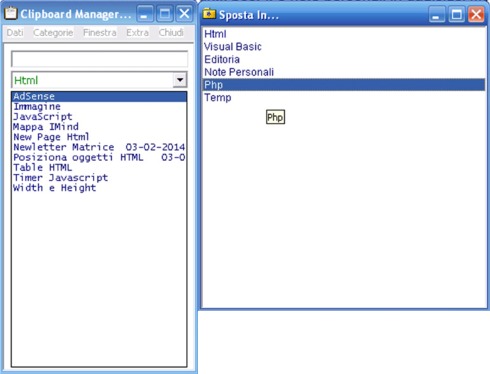Click the Chiudi menu item

point(171,33)
